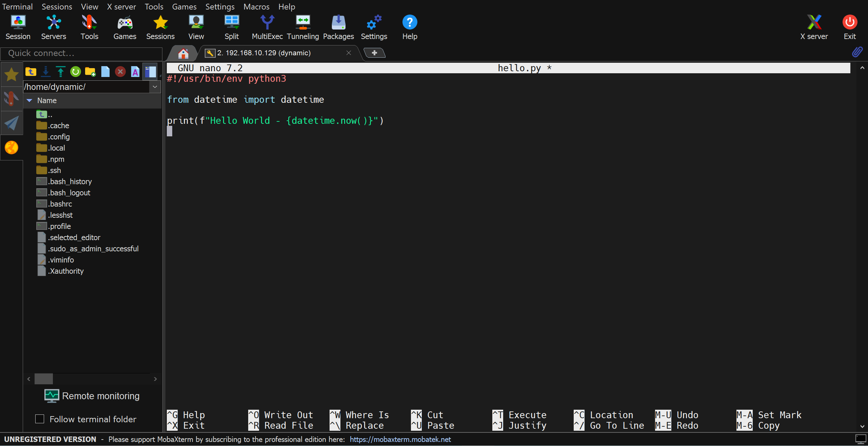Click the Remote monitoring button

click(x=92, y=396)
